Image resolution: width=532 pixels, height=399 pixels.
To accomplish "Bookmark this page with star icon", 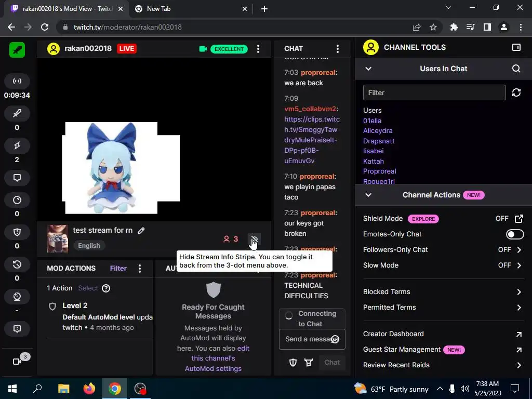I will (433, 27).
